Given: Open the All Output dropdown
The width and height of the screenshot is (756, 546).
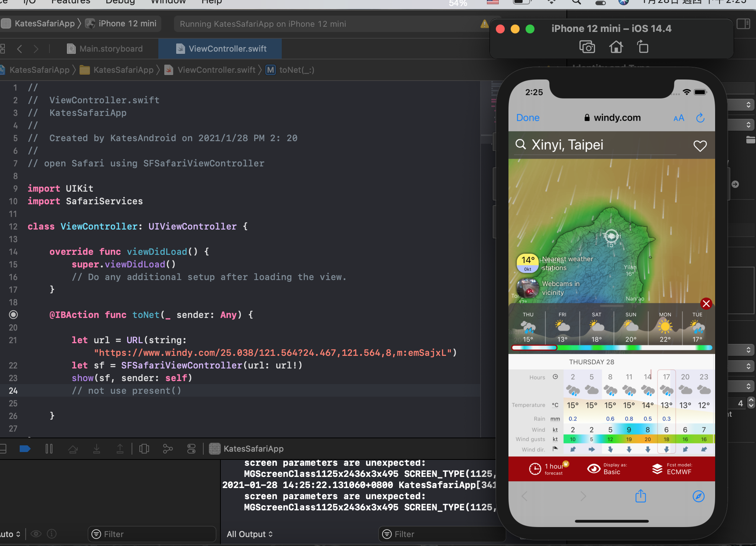Looking at the screenshot, I should [x=250, y=534].
